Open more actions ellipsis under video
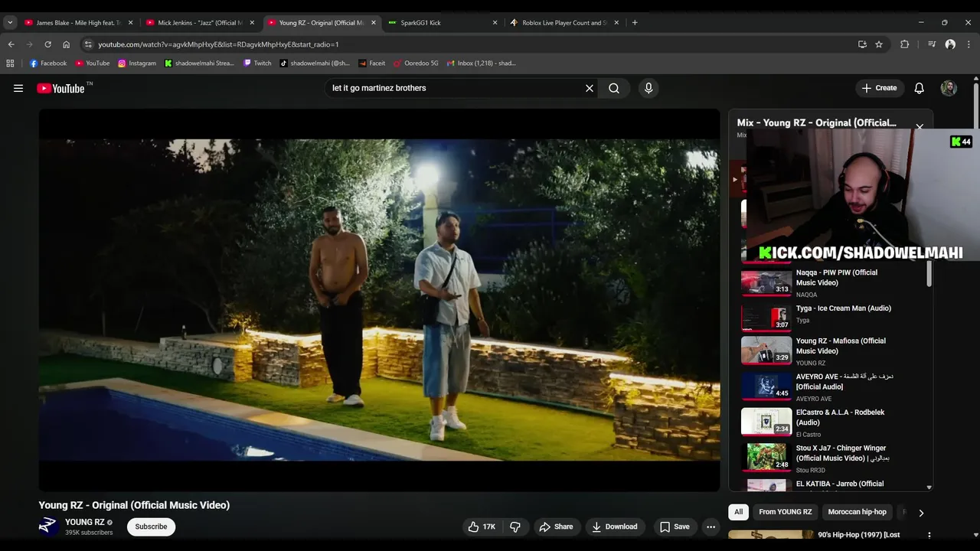This screenshot has width=980, height=551. click(710, 527)
